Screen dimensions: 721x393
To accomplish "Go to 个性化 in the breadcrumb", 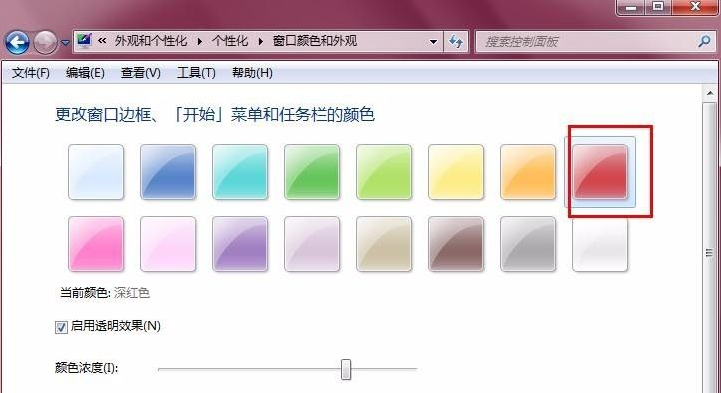I will click(230, 41).
